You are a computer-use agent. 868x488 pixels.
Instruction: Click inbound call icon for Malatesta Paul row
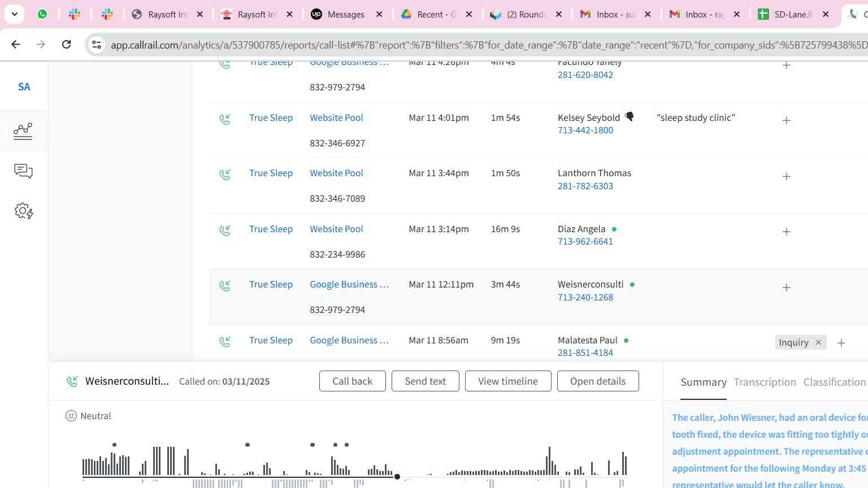coord(225,342)
